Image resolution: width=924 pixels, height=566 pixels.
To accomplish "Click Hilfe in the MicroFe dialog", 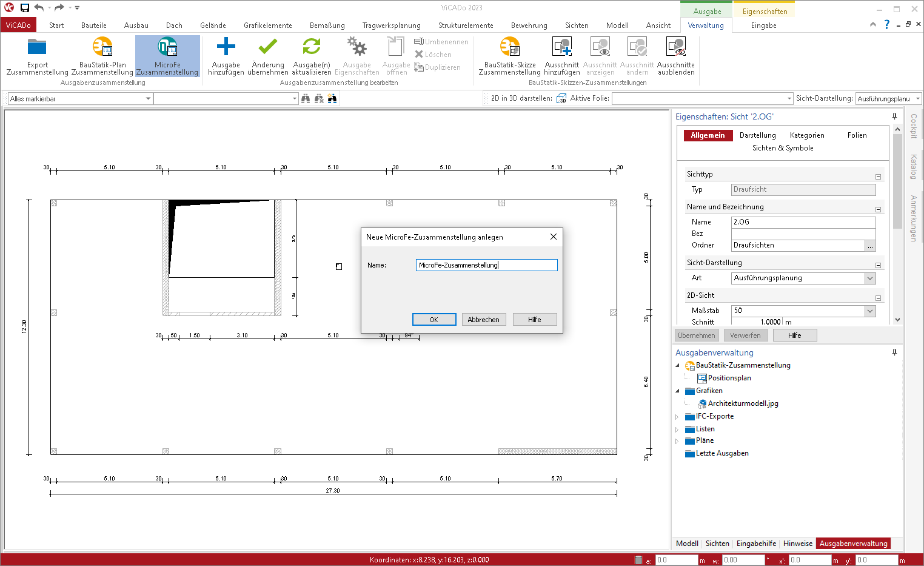I will [534, 320].
